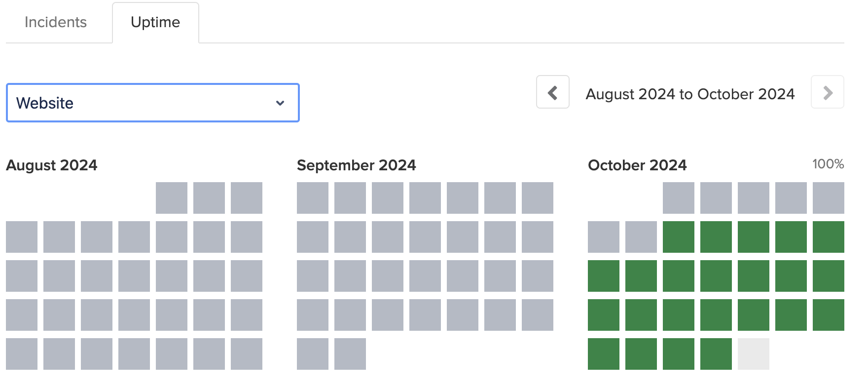The width and height of the screenshot is (868, 390).
Task: Click the previous period arrow icon
Action: pyautogui.click(x=552, y=93)
